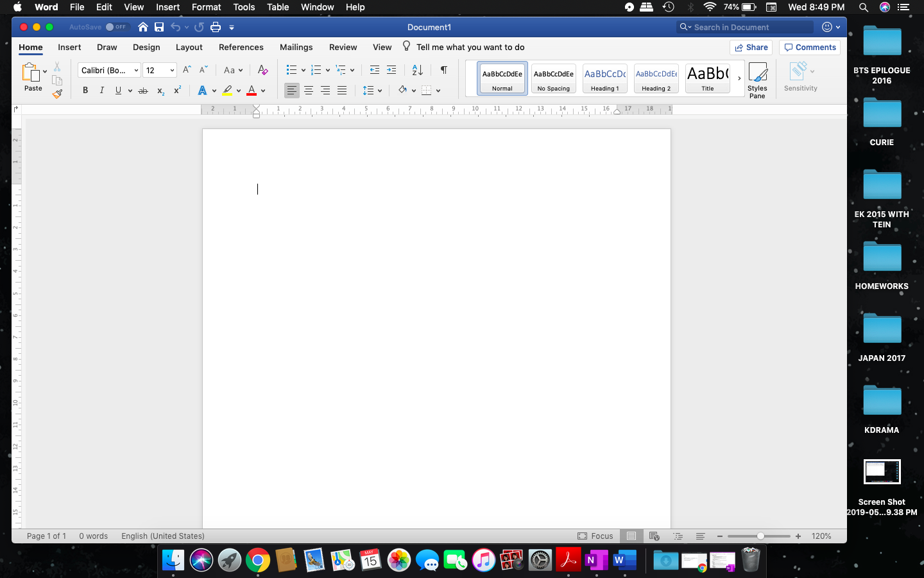Expand the line spacing options
This screenshot has height=578, width=924.
[x=380, y=90]
